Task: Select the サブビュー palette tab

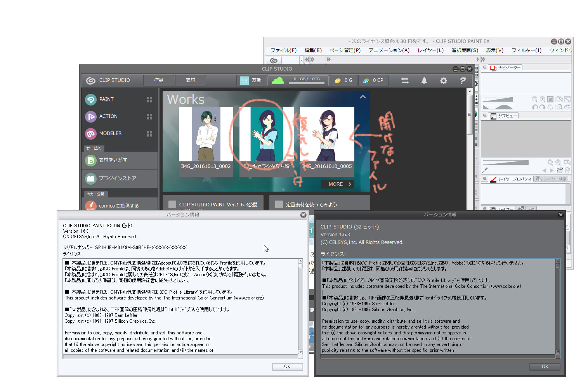Action: pyautogui.click(x=504, y=116)
